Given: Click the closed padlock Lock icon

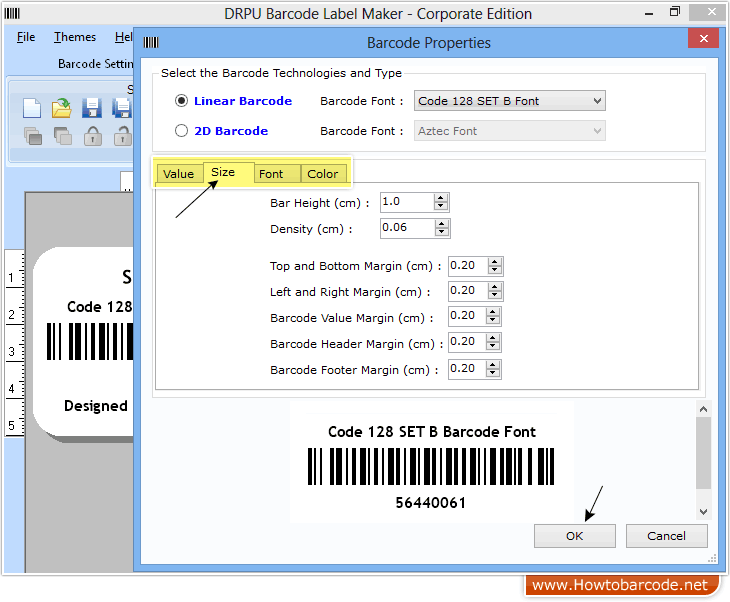Looking at the screenshot, I should coord(93,136).
